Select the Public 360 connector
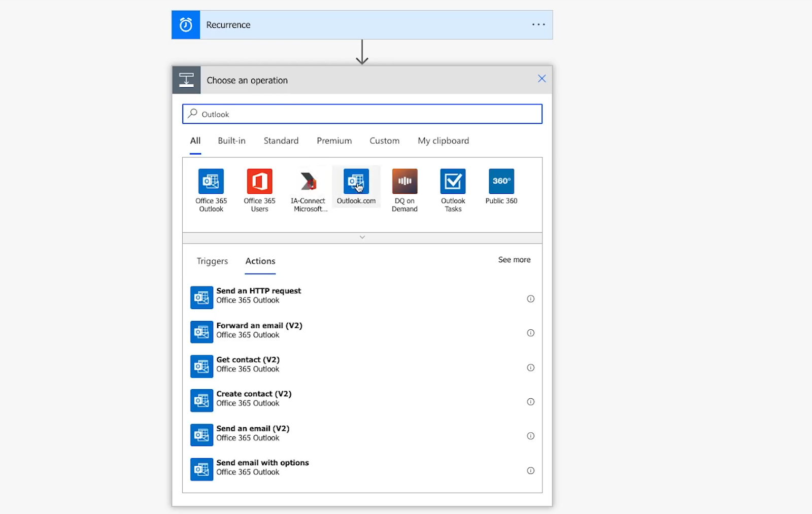The image size is (812, 514). 501,187
